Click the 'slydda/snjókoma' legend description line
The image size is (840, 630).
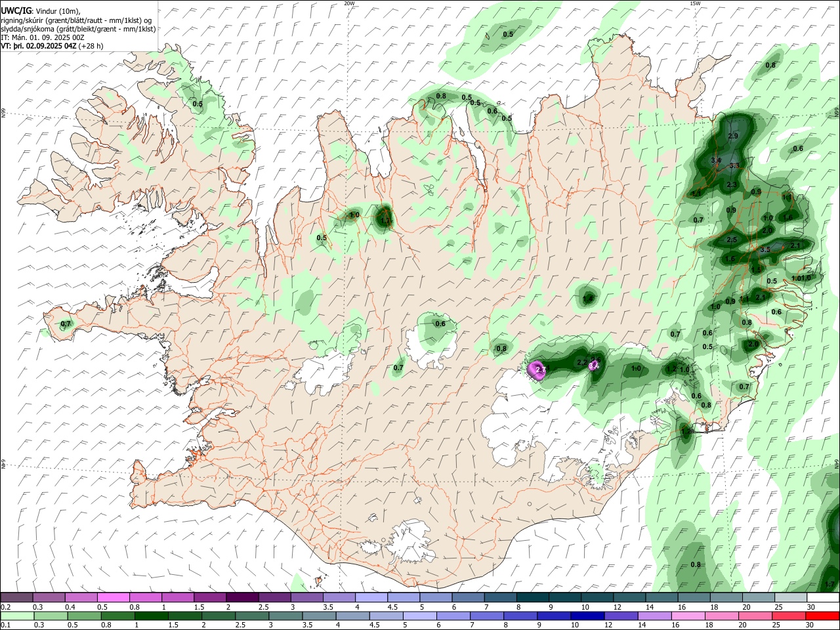[x=79, y=29]
